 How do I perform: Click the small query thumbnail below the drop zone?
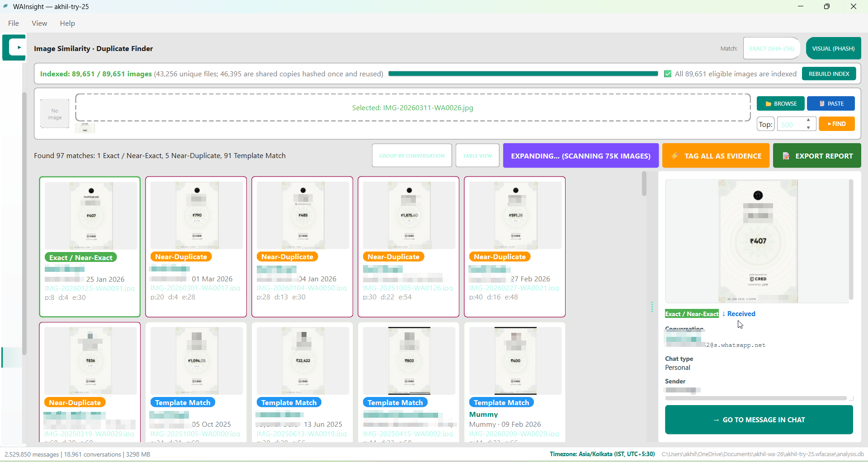point(85,128)
